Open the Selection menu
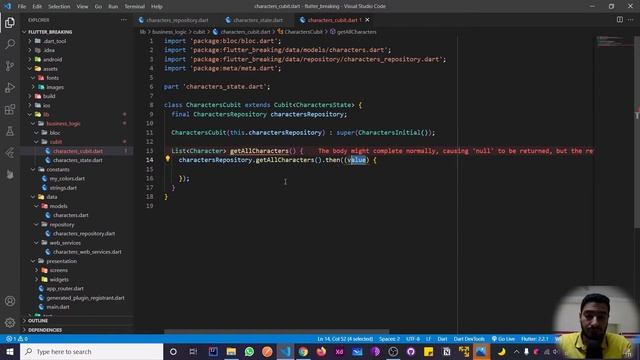Viewport: 640px width, 360px height. tap(59, 6)
